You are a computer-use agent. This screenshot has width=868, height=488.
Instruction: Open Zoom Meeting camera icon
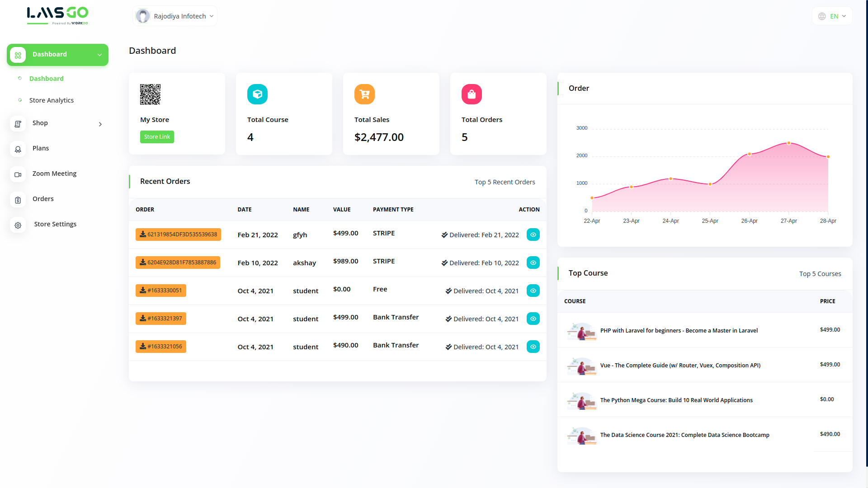pos(18,174)
